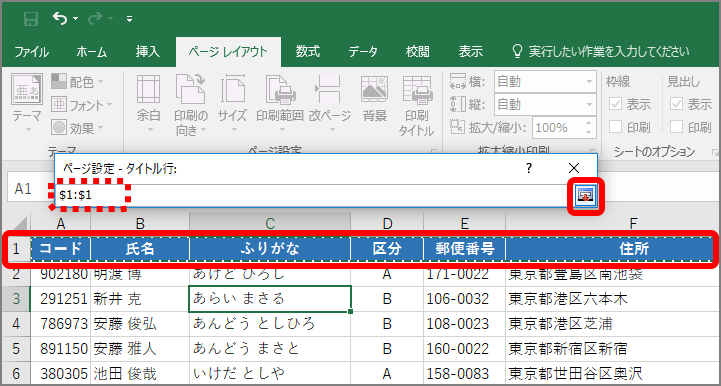Select column C header
The width and height of the screenshot is (721, 386).
pyautogui.click(x=270, y=224)
